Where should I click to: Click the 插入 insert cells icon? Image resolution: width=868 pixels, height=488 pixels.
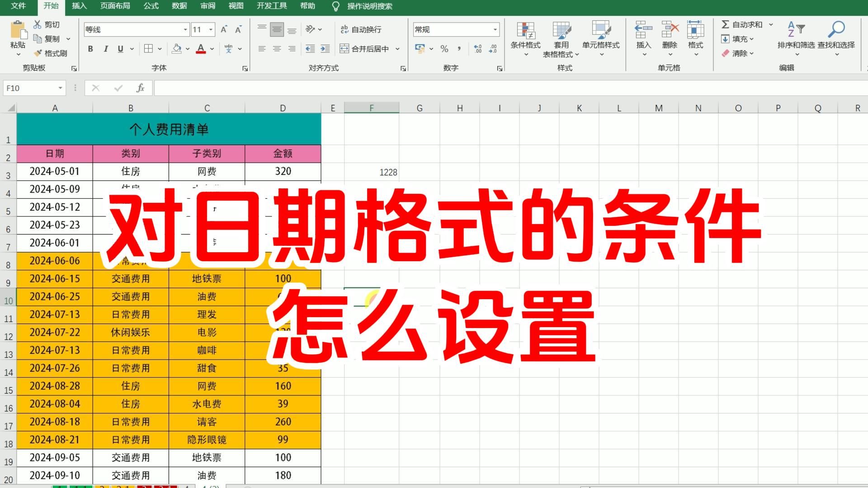click(643, 30)
